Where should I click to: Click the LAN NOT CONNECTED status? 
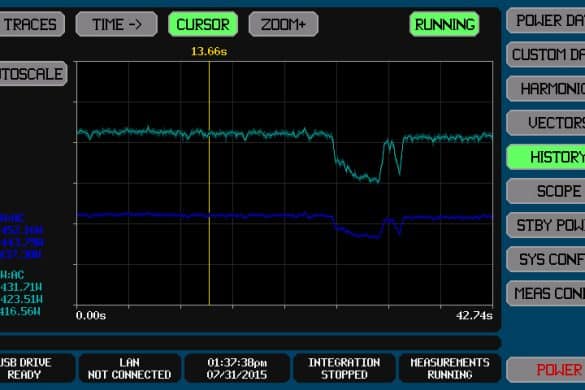pos(129,368)
